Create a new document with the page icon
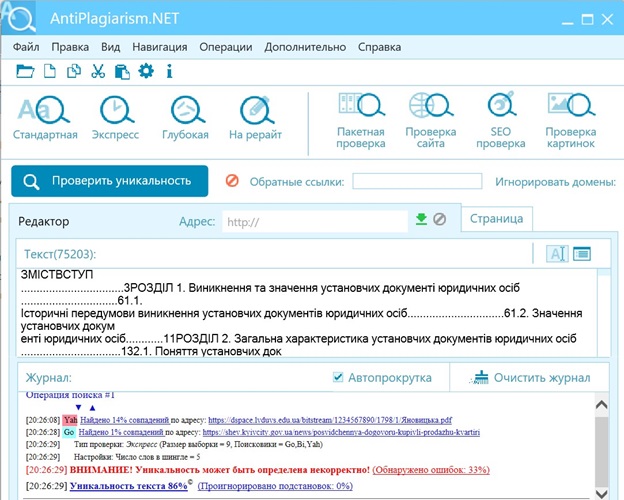Viewport: 624px width, 500px height. pyautogui.click(x=49, y=72)
